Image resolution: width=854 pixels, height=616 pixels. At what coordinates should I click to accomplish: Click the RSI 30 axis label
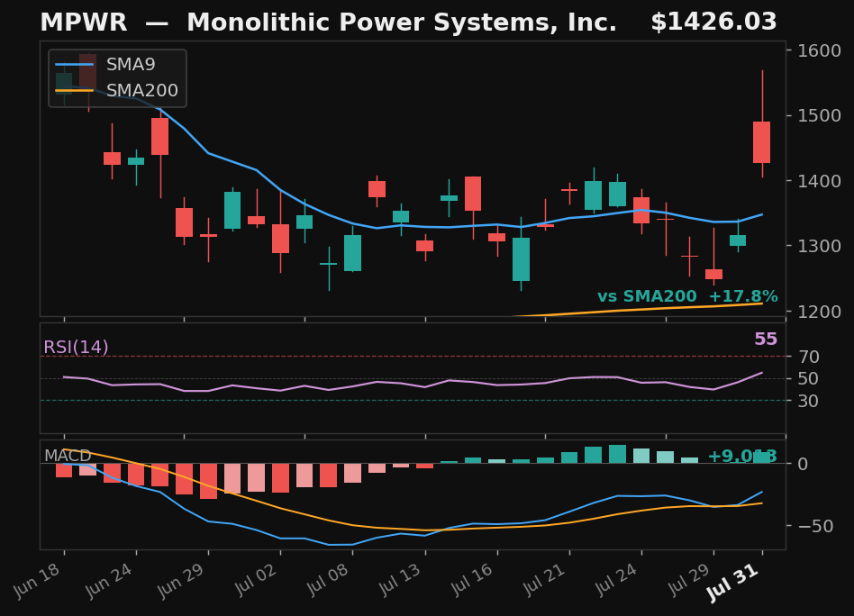[809, 401]
